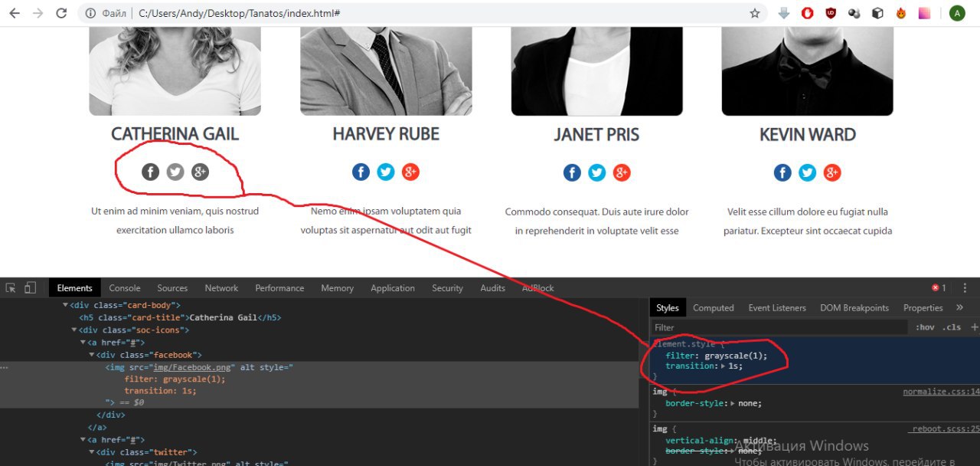980x466 pixels.
Task: Click Catherina Gail's Facebook icon
Action: click(150, 172)
